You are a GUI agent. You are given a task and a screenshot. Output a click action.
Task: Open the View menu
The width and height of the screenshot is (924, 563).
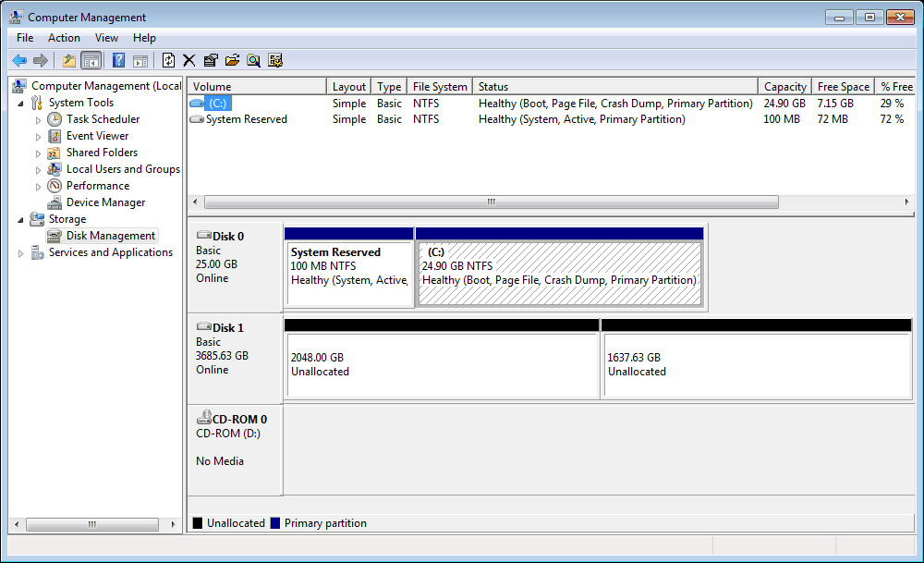tap(106, 38)
